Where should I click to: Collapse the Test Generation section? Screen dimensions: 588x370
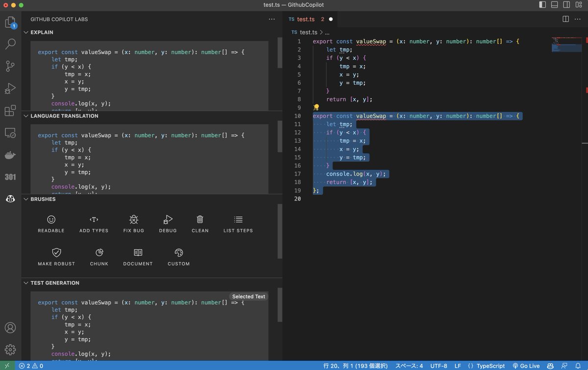tap(26, 283)
